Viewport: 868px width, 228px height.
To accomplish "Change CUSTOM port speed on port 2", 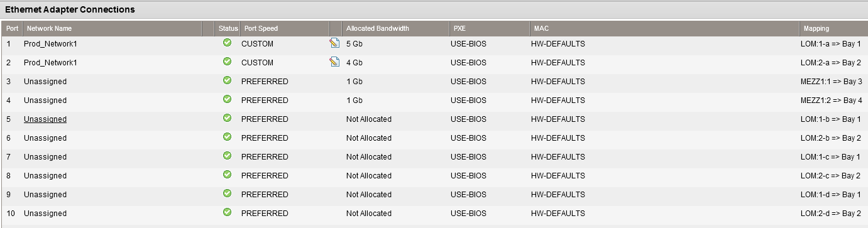I will [x=257, y=63].
